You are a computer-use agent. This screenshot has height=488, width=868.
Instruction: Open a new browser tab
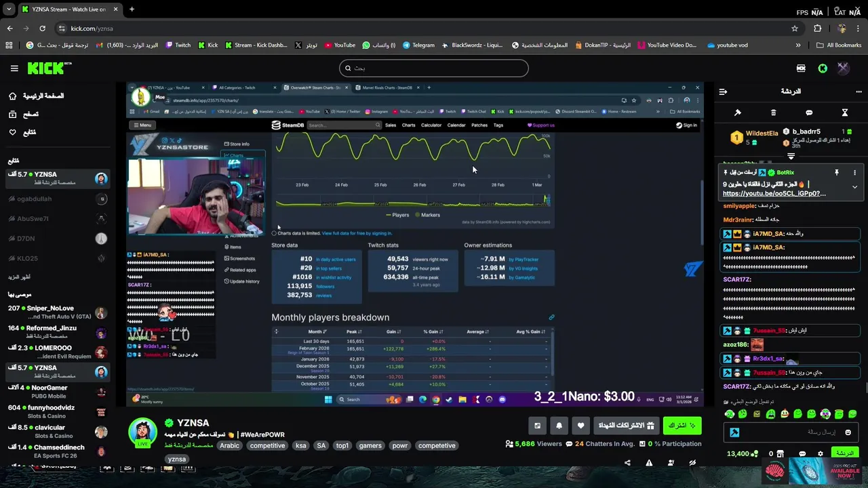132,9
